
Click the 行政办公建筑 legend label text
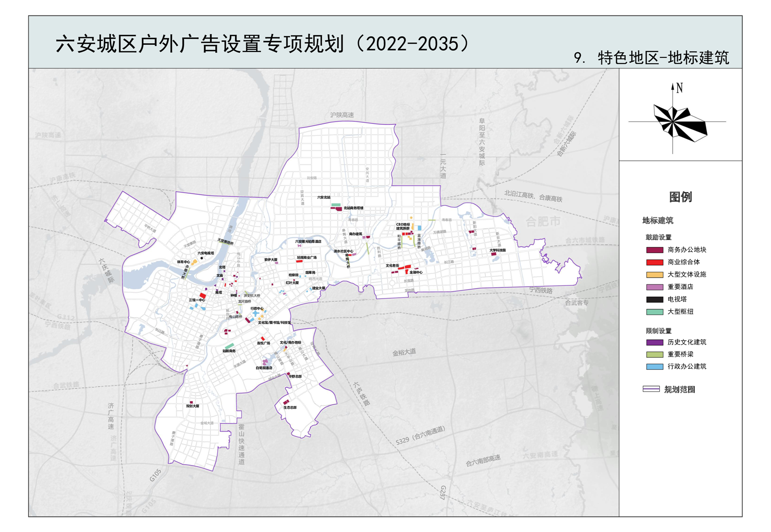coord(686,366)
